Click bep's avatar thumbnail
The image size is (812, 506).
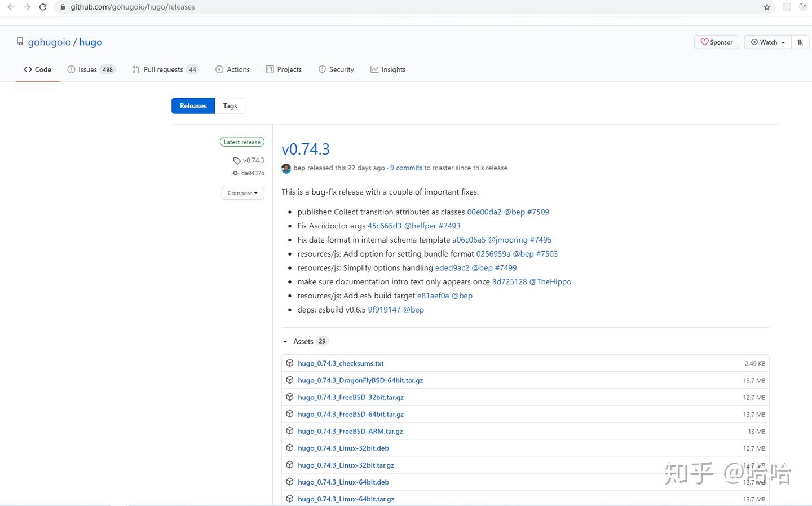coord(286,168)
